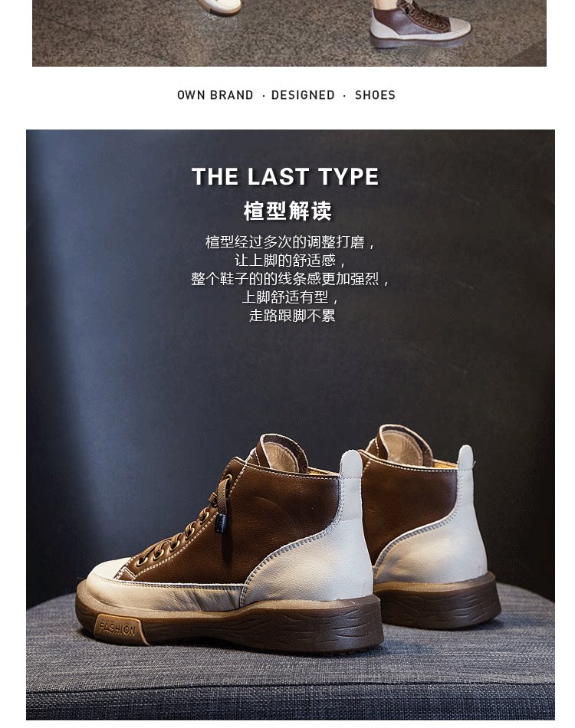This screenshot has width=575, height=728.
Task: Click the THE LAST TYPE heading
Action: pyautogui.click(x=285, y=177)
